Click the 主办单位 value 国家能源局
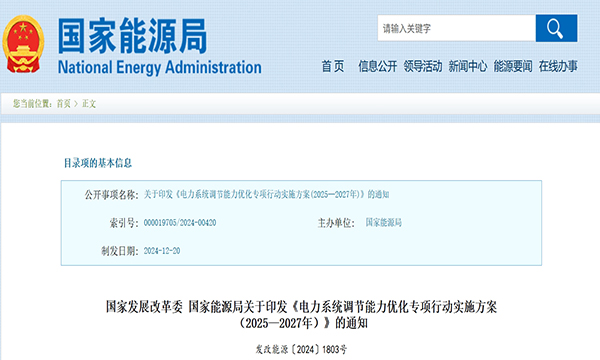 pyautogui.click(x=383, y=223)
